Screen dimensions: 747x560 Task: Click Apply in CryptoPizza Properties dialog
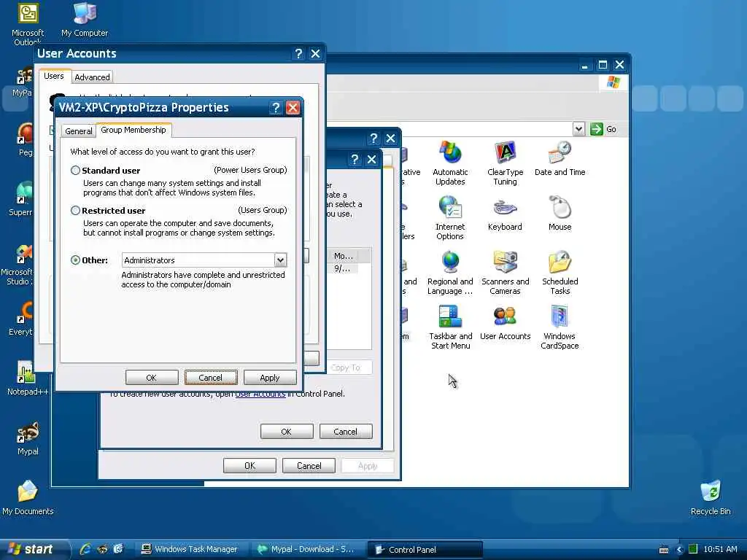click(270, 378)
